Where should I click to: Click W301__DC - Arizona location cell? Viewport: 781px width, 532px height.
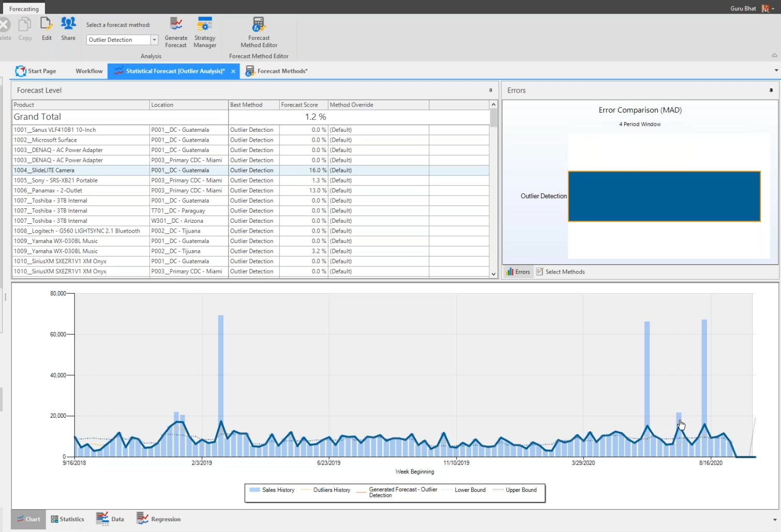tap(189, 221)
